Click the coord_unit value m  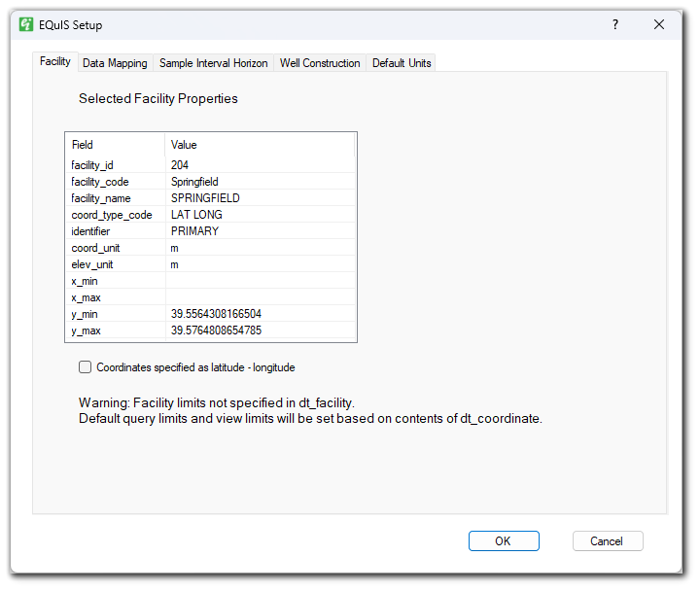click(261, 248)
